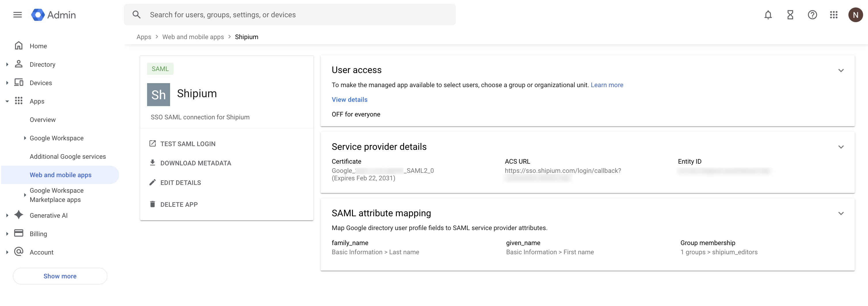Expand the Generative AI section

[7, 215]
